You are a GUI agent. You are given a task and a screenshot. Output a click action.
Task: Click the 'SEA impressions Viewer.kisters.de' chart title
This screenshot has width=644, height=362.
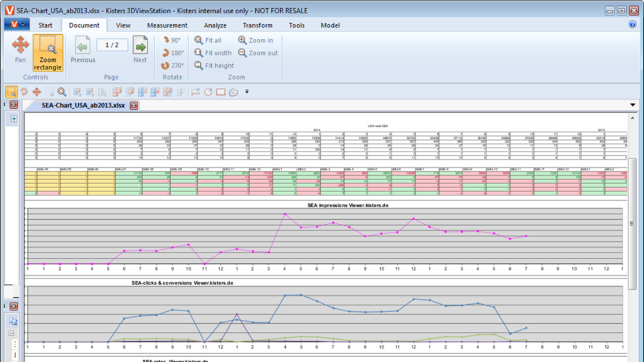coord(348,205)
